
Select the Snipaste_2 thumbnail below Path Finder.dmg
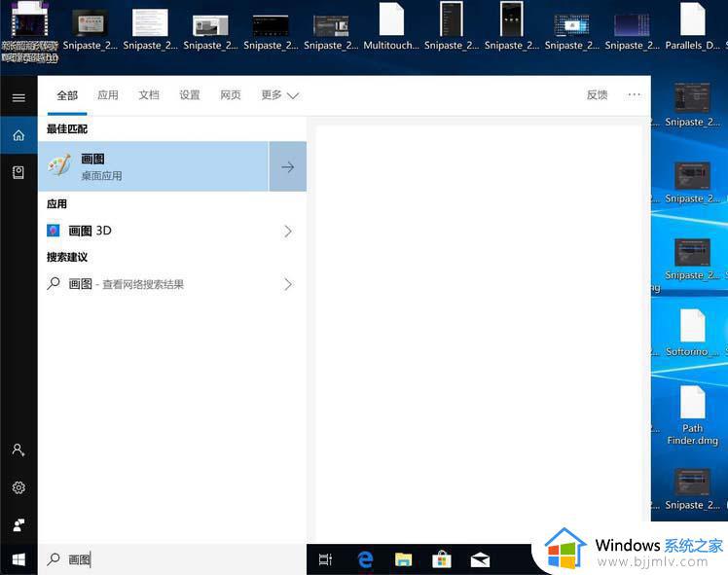click(x=692, y=489)
